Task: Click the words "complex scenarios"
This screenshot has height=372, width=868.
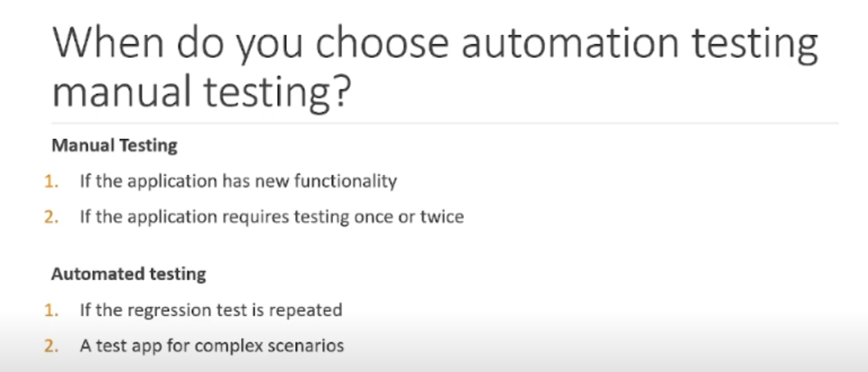Action: point(270,347)
